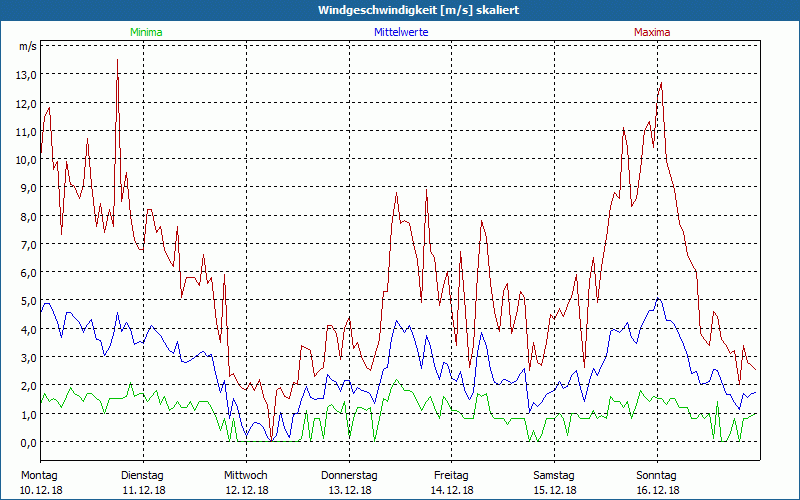
Task: Click the highest red Maxima peak on Monday
Action: [x=117, y=60]
